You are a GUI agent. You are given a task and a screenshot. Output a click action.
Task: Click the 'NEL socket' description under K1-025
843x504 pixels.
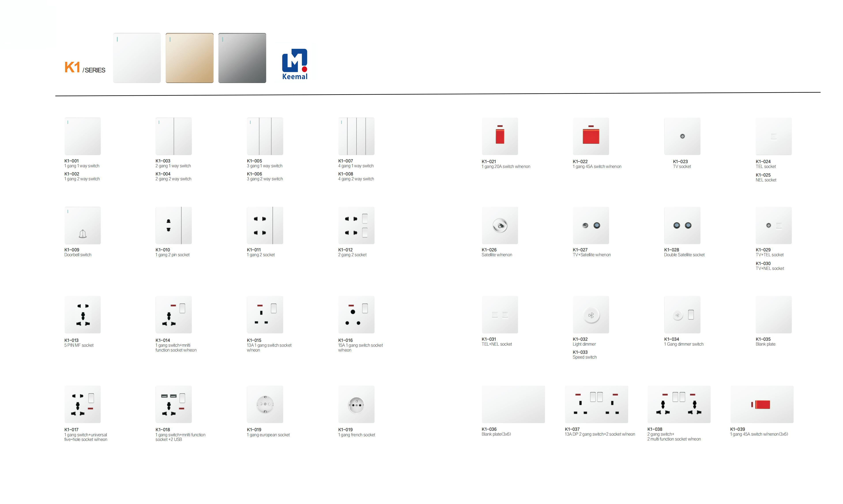click(766, 180)
